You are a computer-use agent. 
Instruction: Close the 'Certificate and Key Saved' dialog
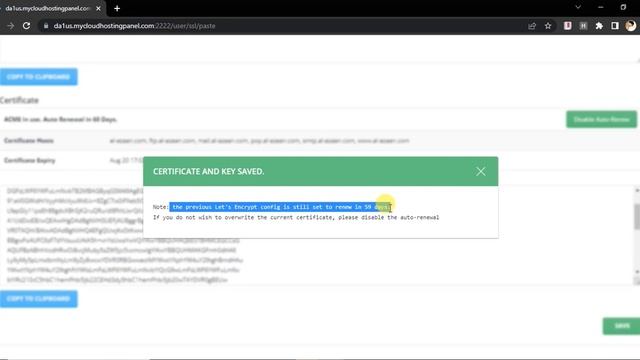(x=480, y=171)
